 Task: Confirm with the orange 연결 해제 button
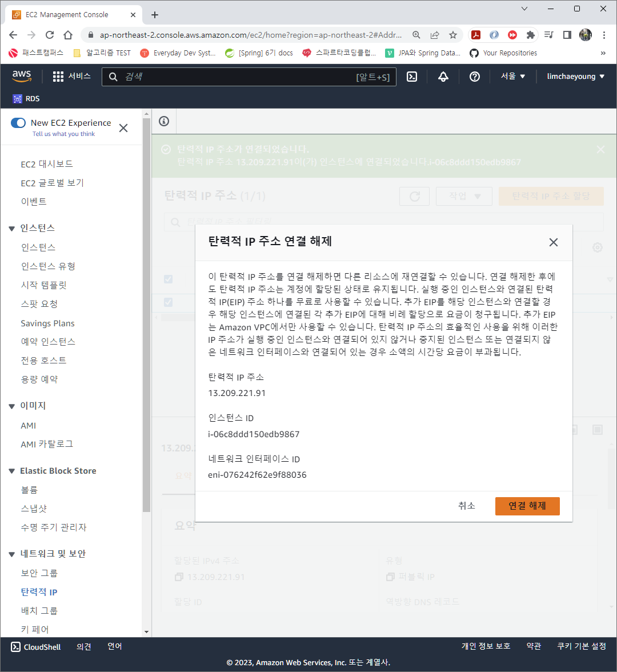click(527, 506)
